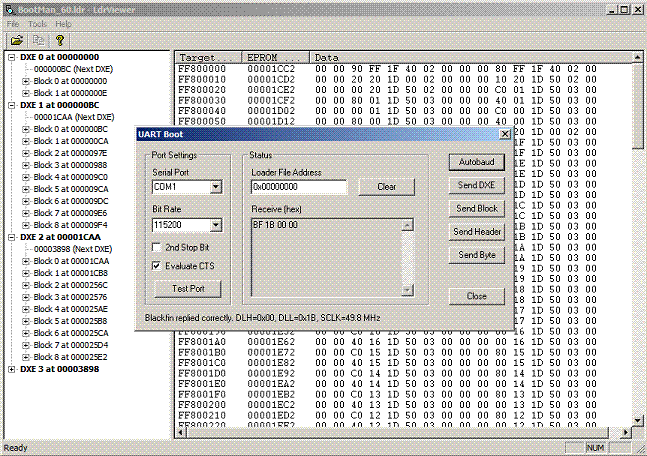Click EPROM address 00001EB2
This screenshot has width=647, height=456.
[271, 394]
